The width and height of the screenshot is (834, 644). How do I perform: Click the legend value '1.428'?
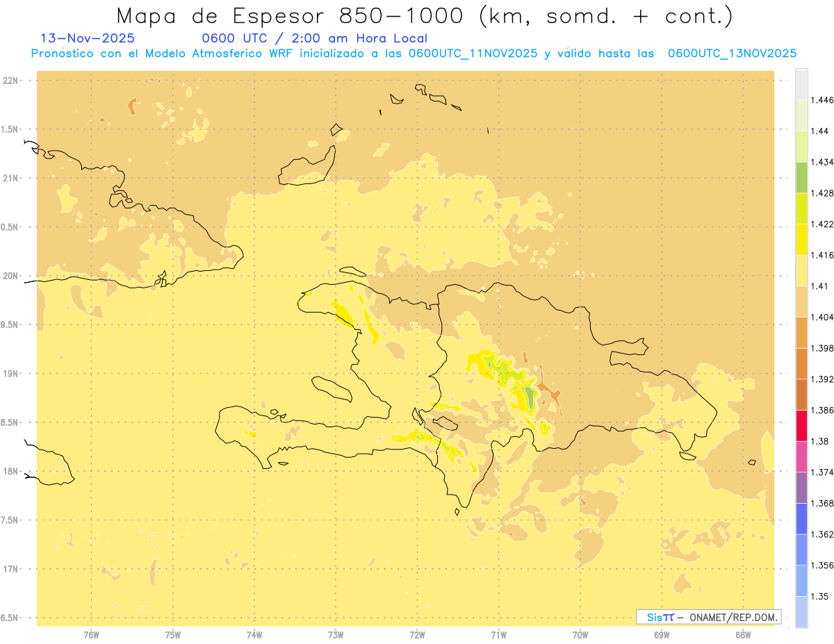(822, 193)
